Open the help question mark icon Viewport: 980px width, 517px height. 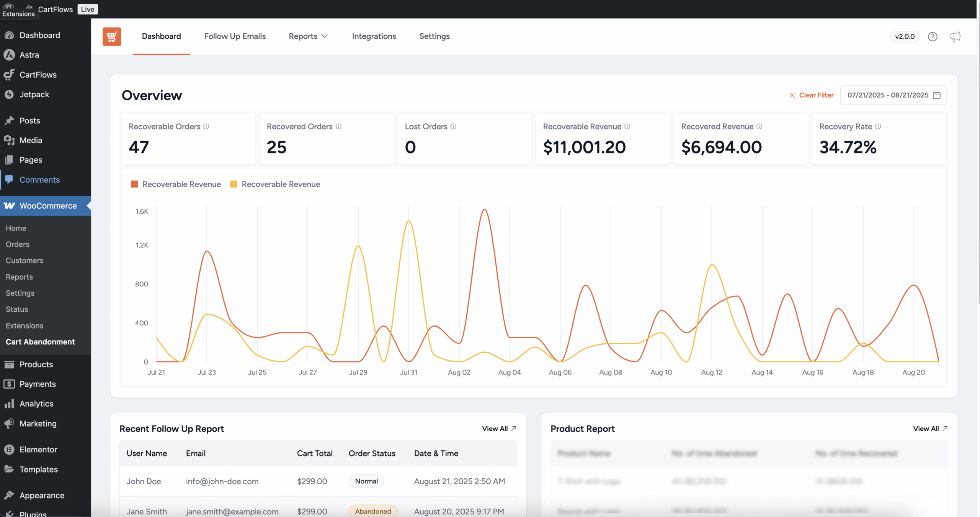(x=933, y=36)
